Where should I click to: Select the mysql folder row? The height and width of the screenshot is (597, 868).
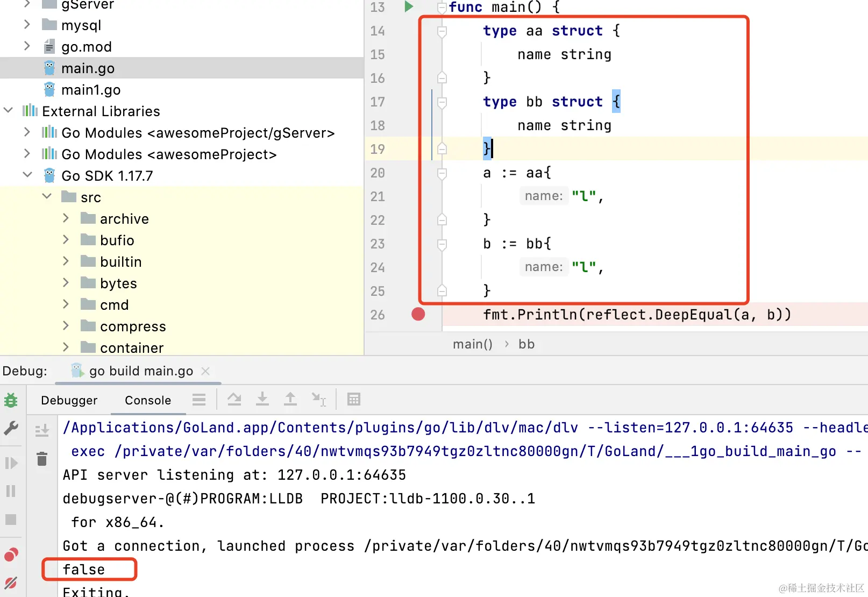point(182,25)
